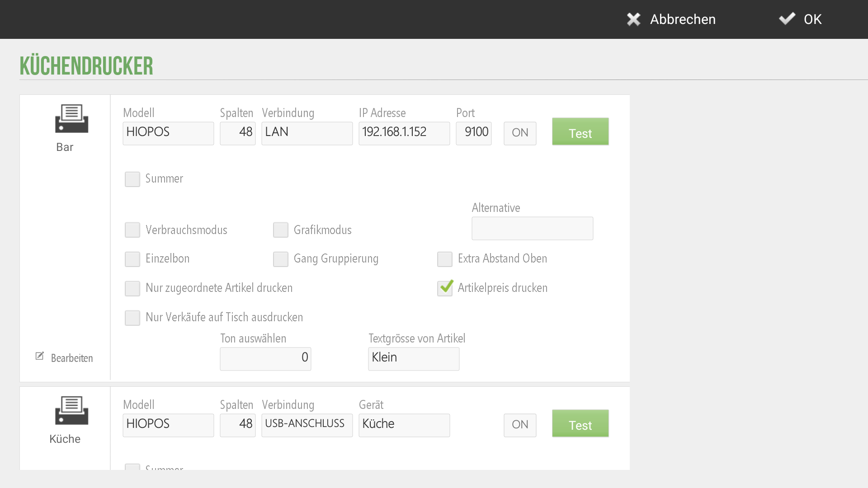This screenshot has width=868, height=488.
Task: Click the Küche printer name label
Action: coord(65,439)
